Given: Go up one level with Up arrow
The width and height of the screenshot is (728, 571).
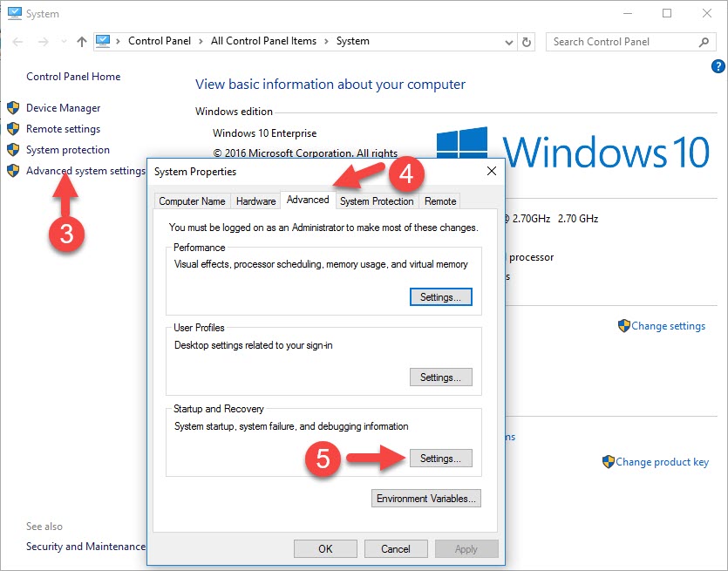Looking at the screenshot, I should click(x=82, y=42).
